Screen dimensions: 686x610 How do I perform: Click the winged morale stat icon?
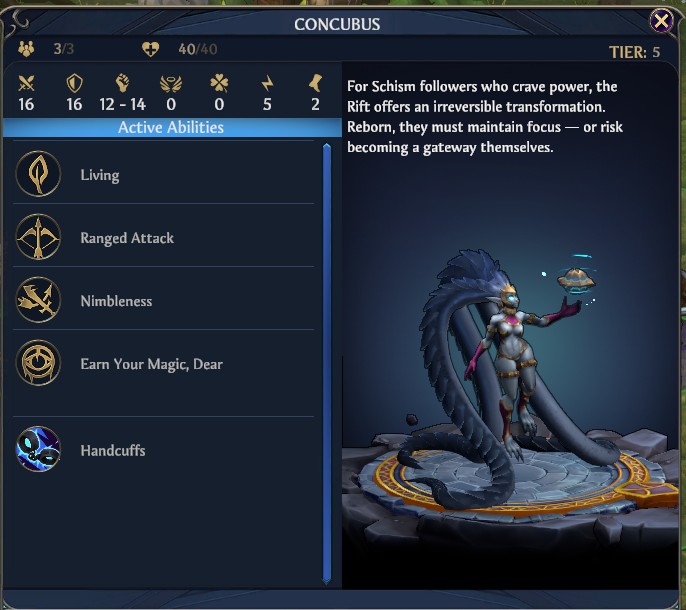pyautogui.click(x=171, y=84)
